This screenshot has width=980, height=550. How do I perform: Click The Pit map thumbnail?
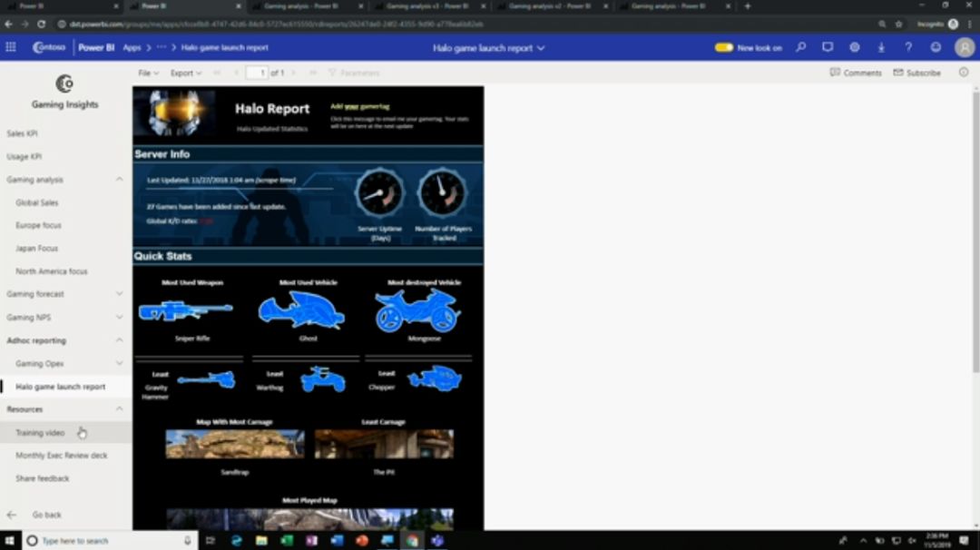pos(384,444)
